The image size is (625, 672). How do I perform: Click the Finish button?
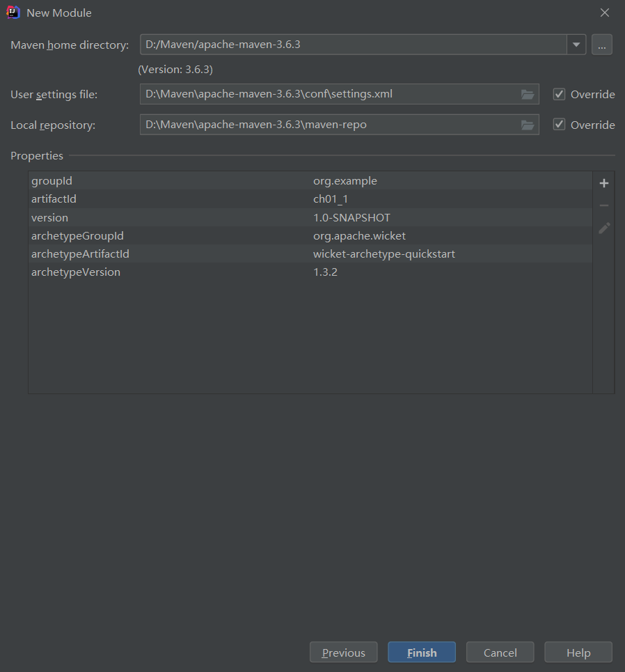pos(422,653)
